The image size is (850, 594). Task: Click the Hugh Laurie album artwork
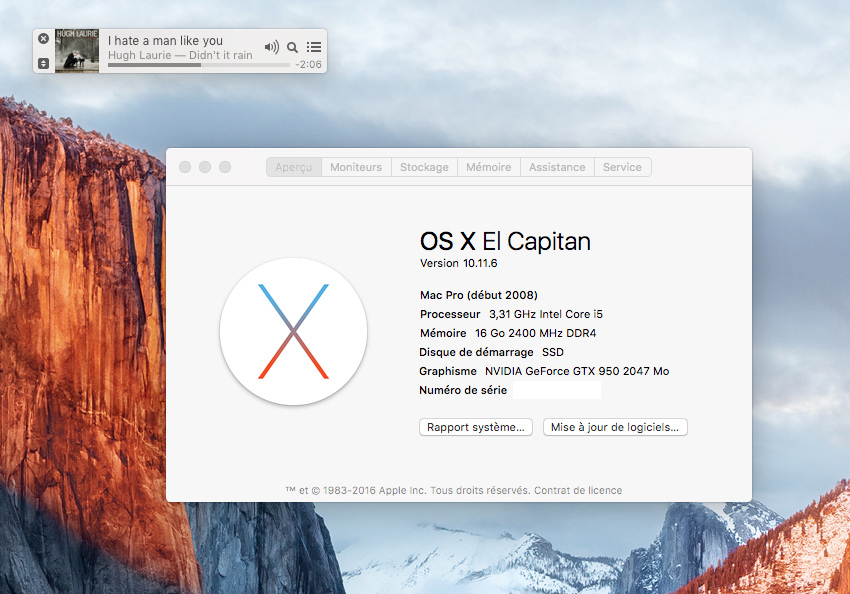click(77, 51)
